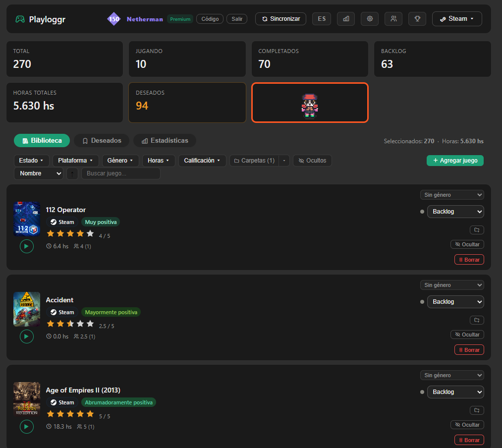Screen dimensions: 502x448
Task: Click the Código button
Action: [210, 19]
